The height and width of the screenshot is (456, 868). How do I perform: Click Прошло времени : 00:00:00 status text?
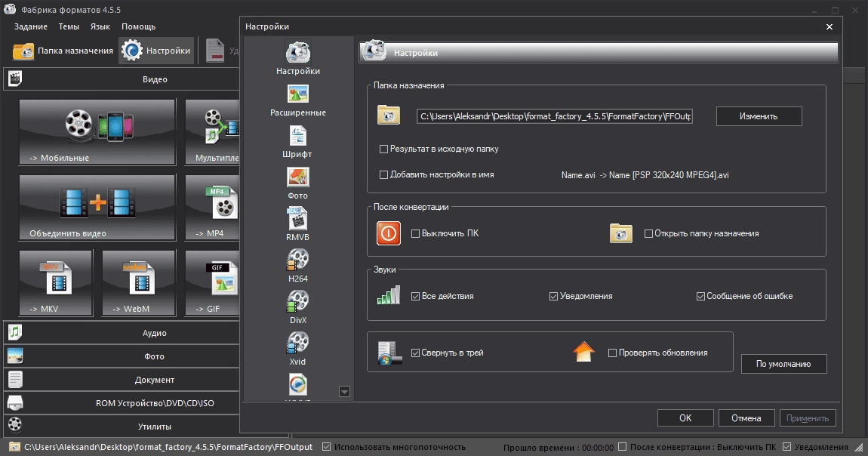pos(558,447)
